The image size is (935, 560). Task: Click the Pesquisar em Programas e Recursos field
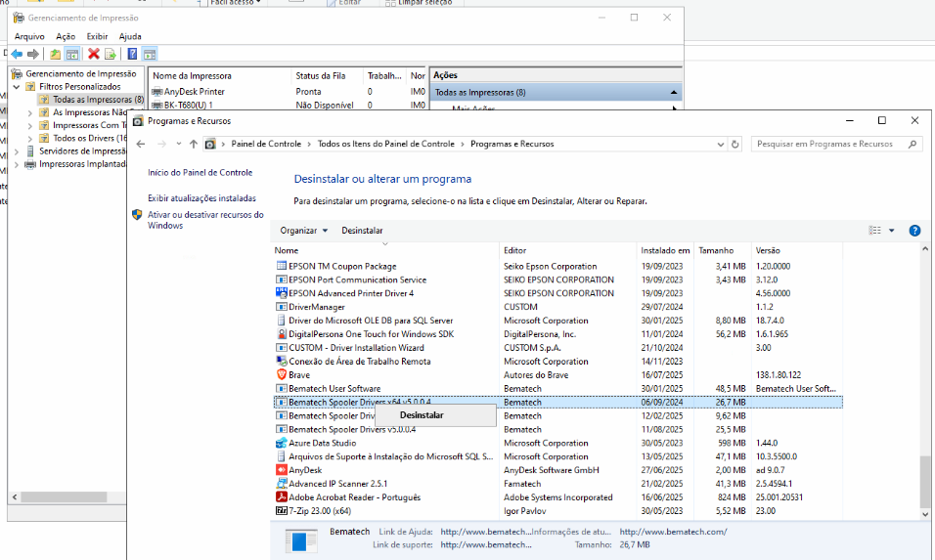pyautogui.click(x=829, y=144)
